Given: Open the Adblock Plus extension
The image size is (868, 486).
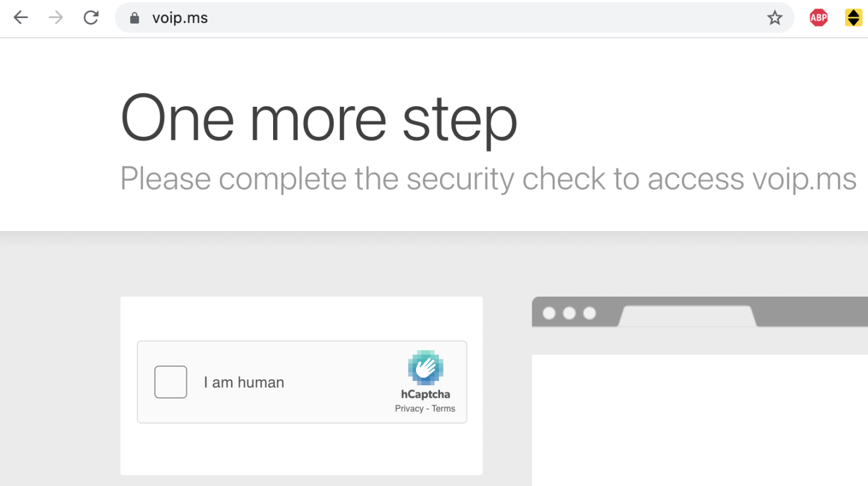Looking at the screenshot, I should pyautogui.click(x=818, y=17).
